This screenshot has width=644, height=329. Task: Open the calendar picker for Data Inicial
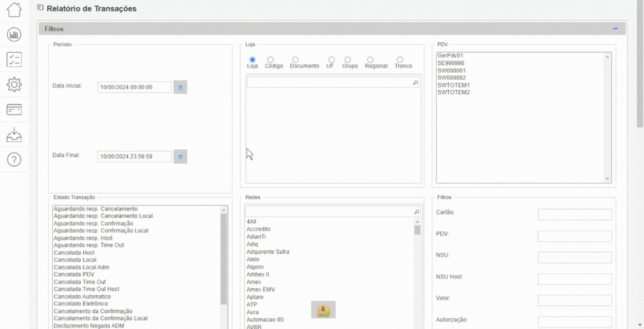point(180,87)
